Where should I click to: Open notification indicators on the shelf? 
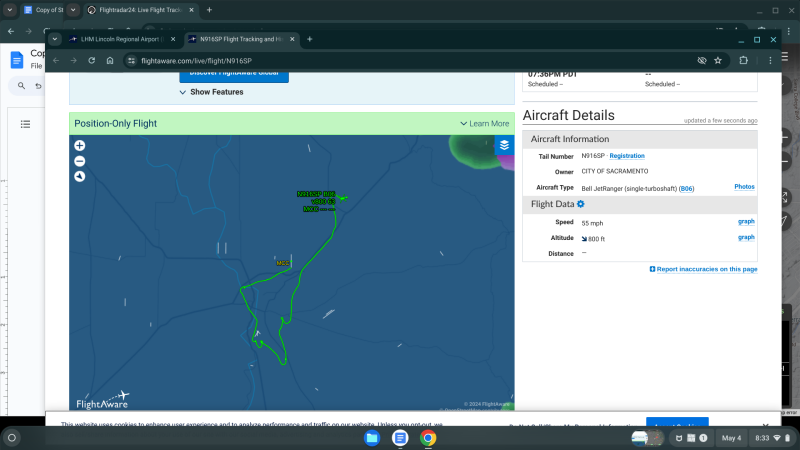tap(691, 438)
